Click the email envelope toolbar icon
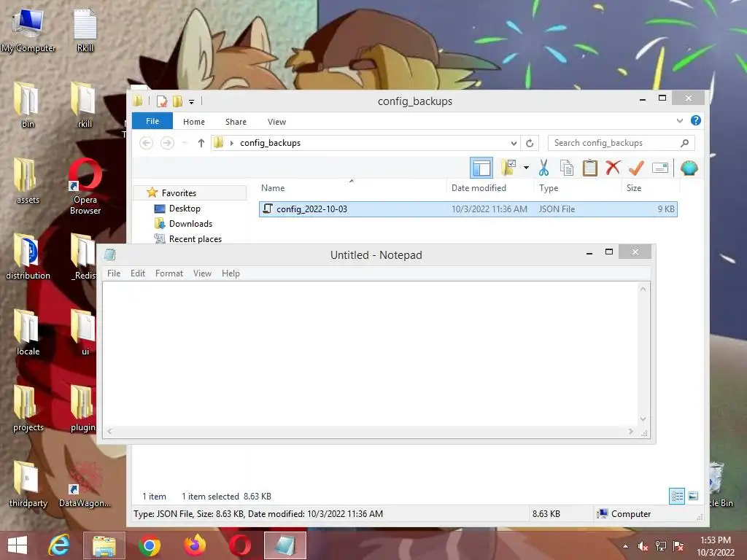 (659, 168)
